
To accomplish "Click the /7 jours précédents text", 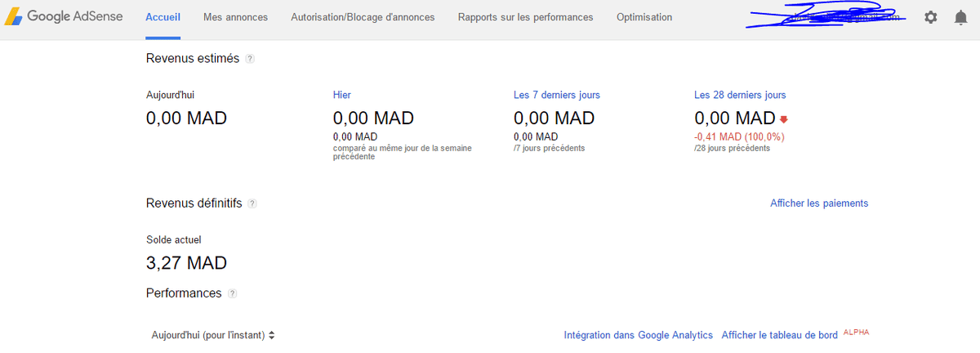I will [x=549, y=148].
